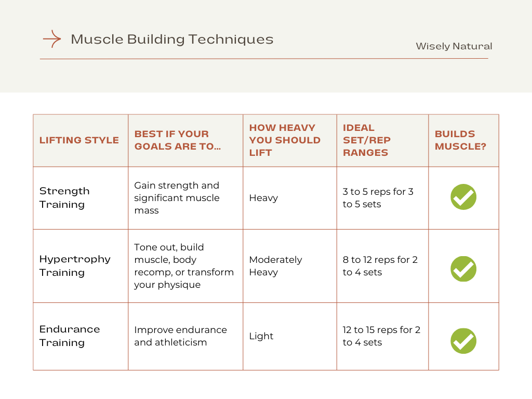532x399 pixels.
Task: Select the Improve endurance and athleticism cell
Action: pos(180,336)
